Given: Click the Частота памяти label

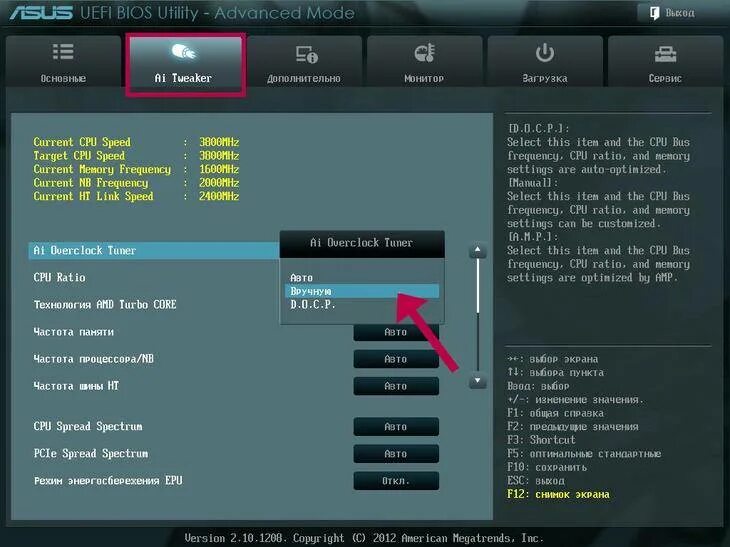Looking at the screenshot, I should point(74,332).
